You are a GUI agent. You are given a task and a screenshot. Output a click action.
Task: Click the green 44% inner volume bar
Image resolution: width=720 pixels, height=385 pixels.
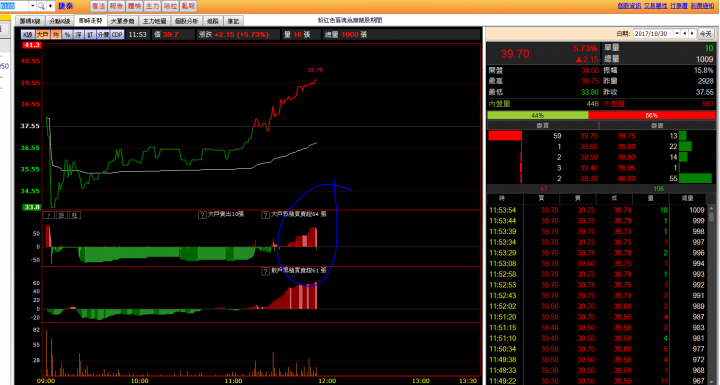pyautogui.click(x=538, y=115)
